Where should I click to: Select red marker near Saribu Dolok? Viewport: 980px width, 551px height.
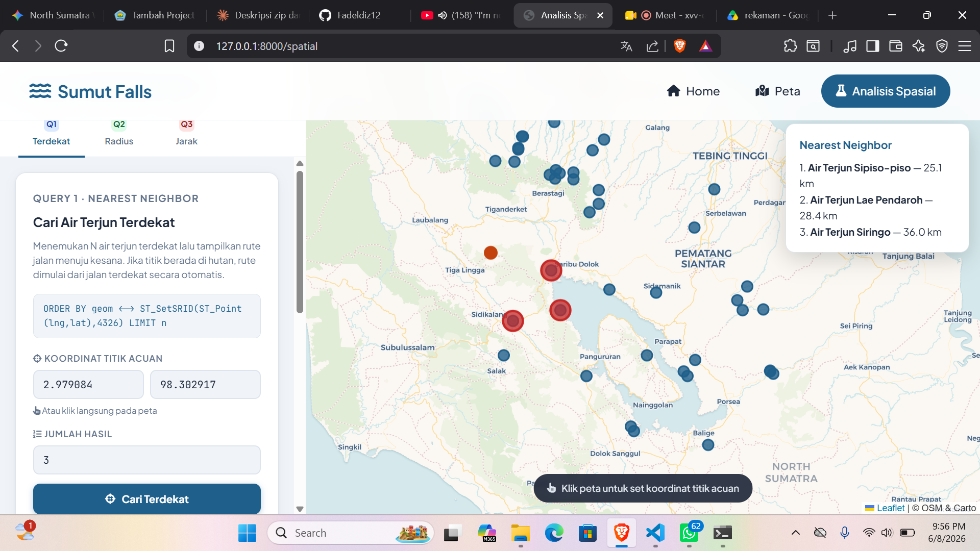coord(551,270)
